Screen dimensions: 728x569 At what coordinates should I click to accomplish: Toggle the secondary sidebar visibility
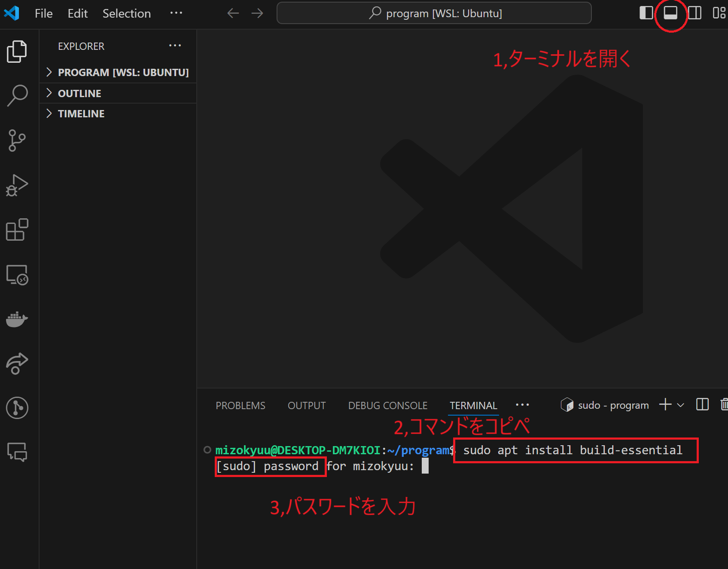pyautogui.click(x=695, y=13)
